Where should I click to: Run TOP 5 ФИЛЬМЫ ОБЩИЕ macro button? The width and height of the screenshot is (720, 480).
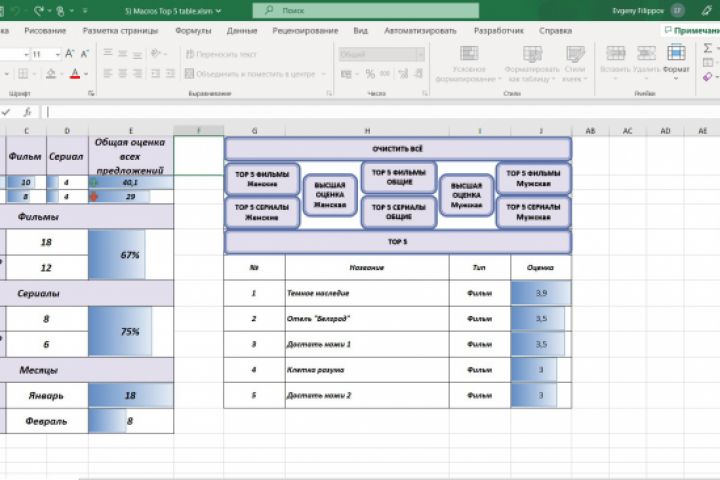[x=399, y=177]
